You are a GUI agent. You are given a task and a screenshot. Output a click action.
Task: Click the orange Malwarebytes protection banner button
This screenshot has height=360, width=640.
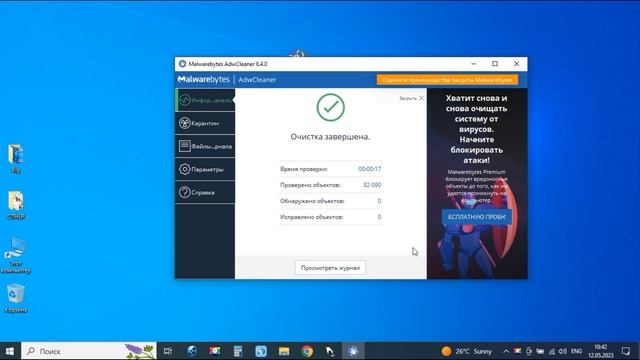click(x=447, y=80)
